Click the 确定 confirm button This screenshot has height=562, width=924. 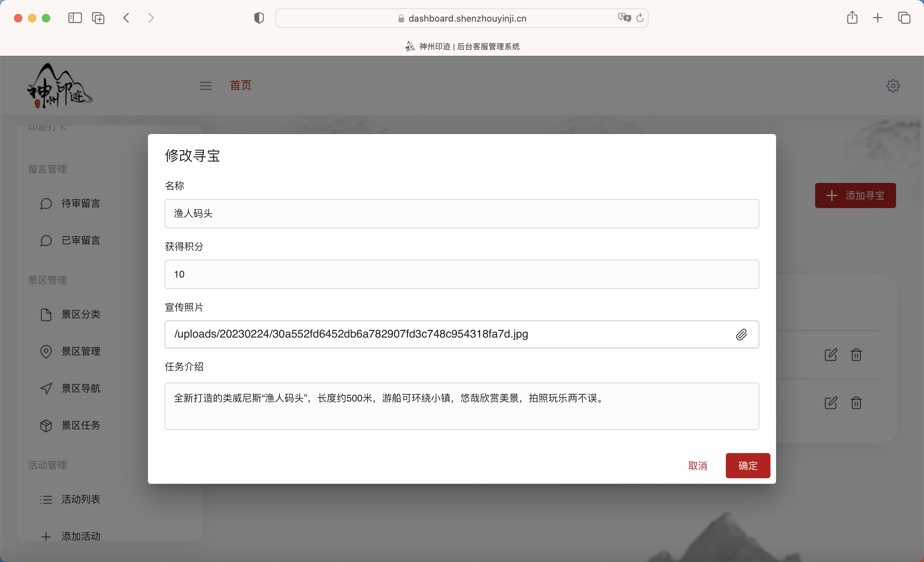[x=747, y=466]
